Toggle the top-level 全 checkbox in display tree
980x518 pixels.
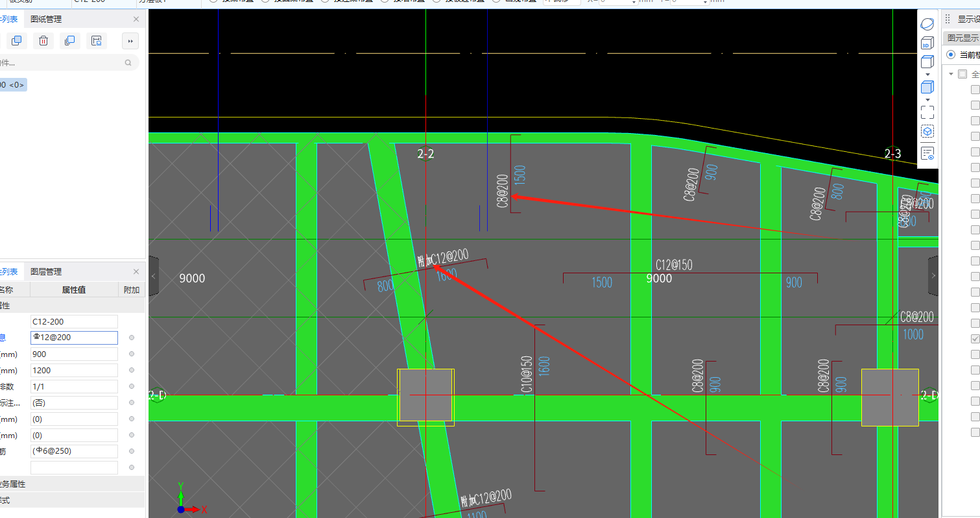[962, 74]
